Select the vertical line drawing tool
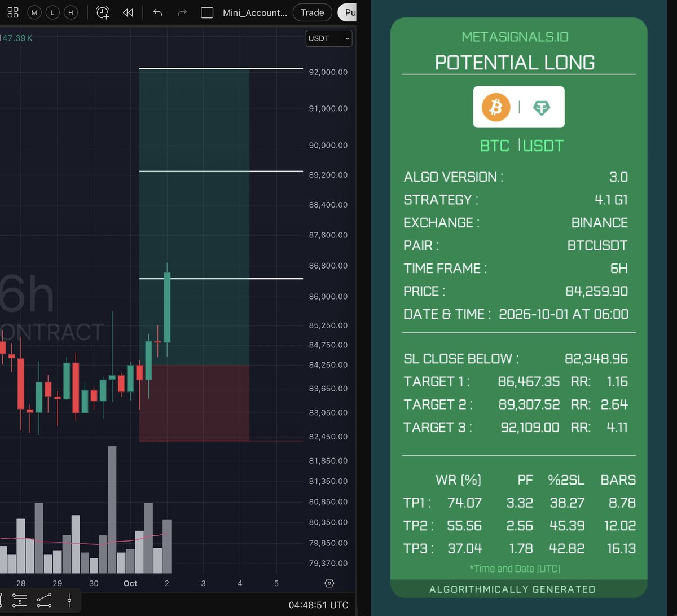 click(x=69, y=600)
